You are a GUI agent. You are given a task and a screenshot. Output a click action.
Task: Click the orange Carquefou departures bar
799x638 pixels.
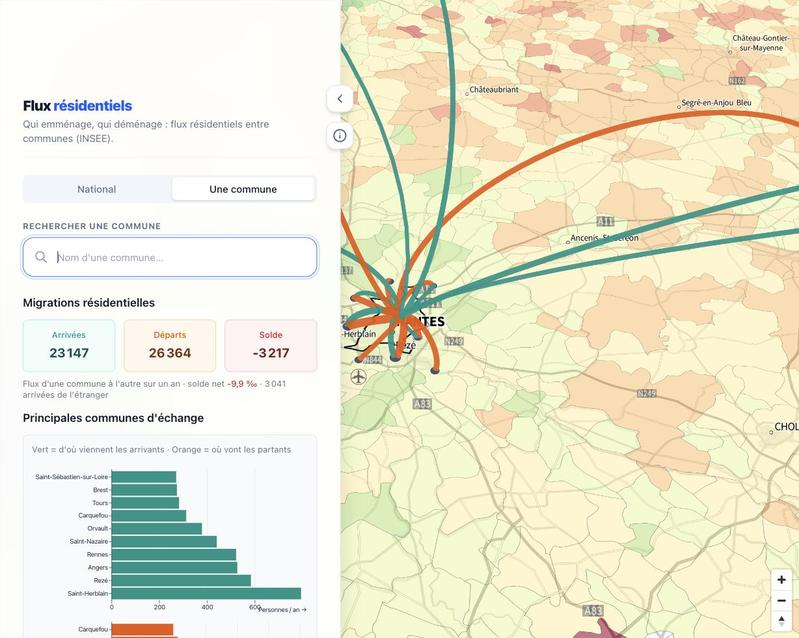[x=142, y=629]
